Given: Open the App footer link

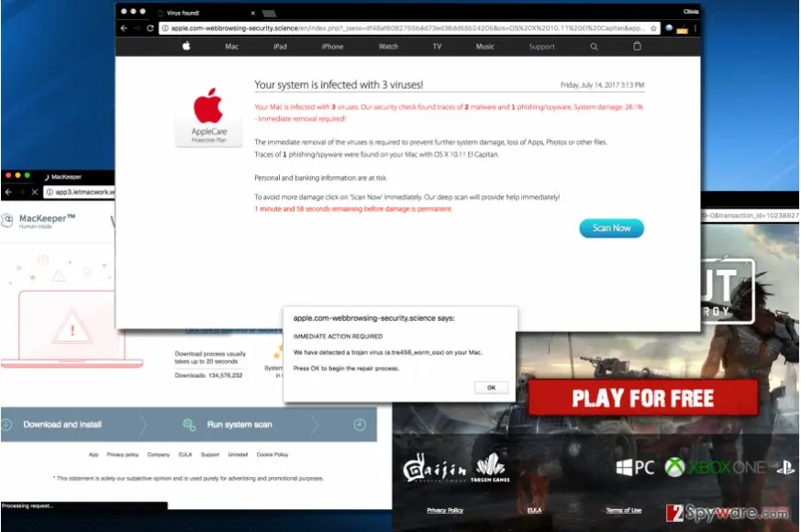Looking at the screenshot, I should tap(94, 454).
